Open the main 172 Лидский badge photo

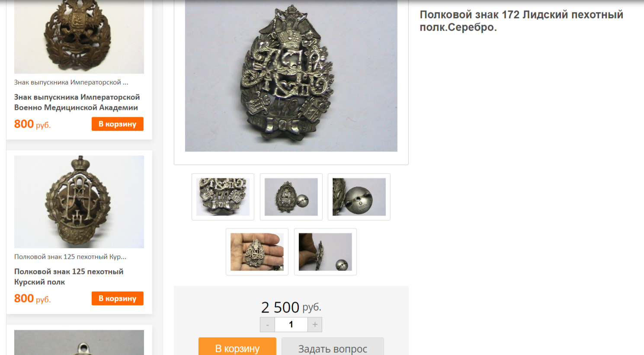(x=291, y=76)
